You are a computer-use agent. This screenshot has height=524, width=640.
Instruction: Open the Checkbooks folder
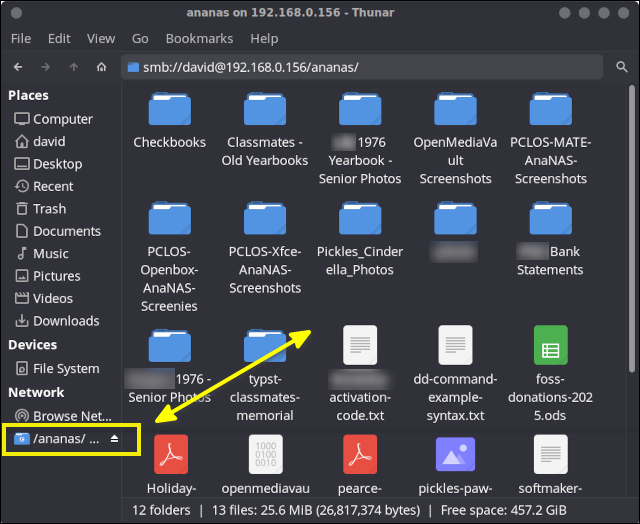pos(169,110)
